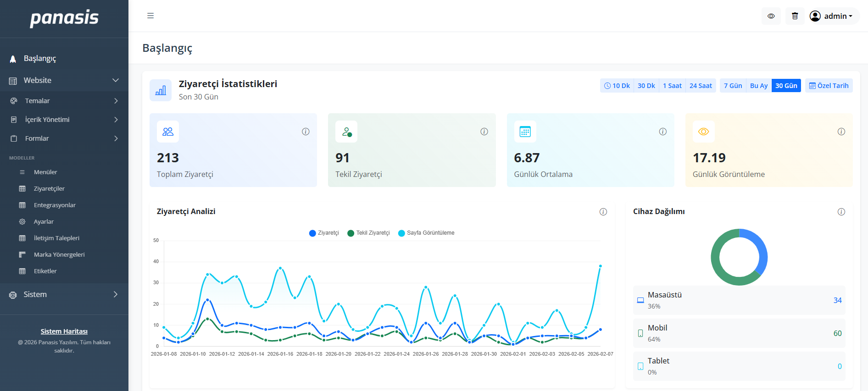Click info icon beside Ziyaretçi Analizi chart
Screen dimensions: 868x391
click(603, 212)
